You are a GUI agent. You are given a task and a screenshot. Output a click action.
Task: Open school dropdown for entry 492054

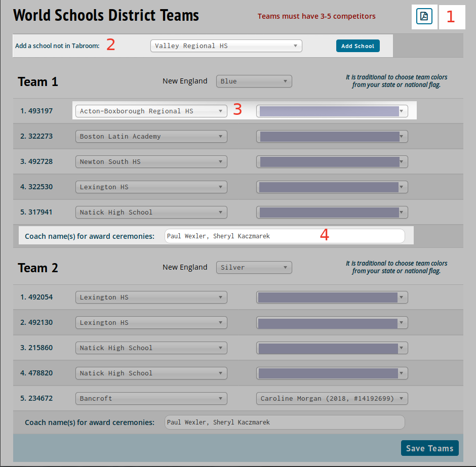(x=151, y=297)
